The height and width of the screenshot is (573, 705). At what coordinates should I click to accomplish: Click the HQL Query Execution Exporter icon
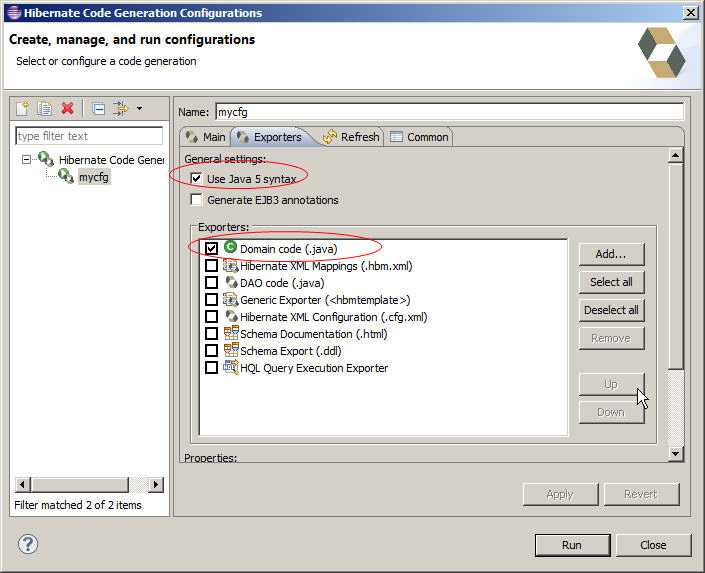231,367
